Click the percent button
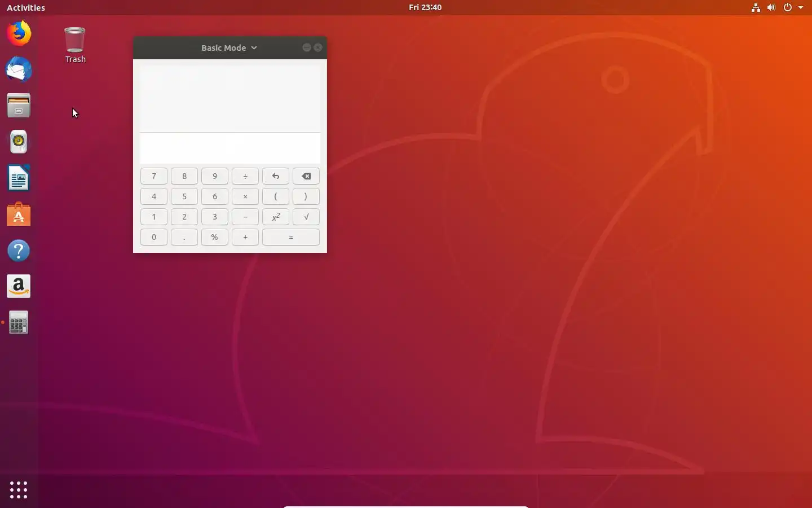This screenshot has height=508, width=812. pos(215,237)
